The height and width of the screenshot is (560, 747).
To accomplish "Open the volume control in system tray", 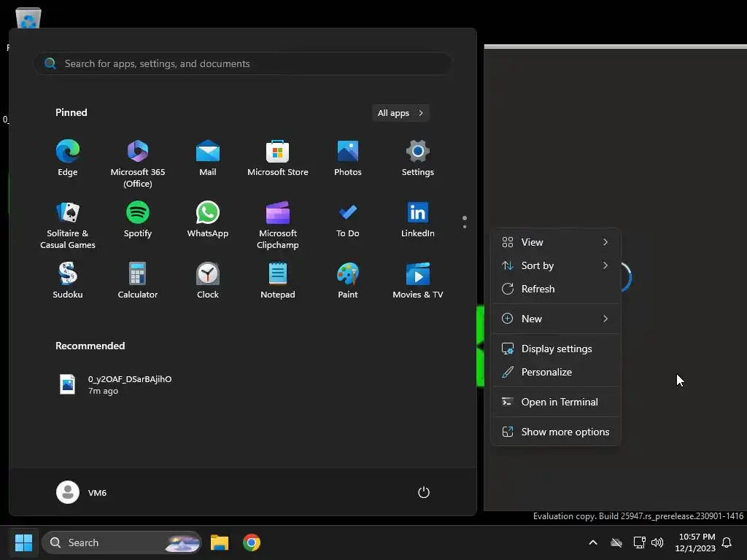I will click(x=657, y=542).
